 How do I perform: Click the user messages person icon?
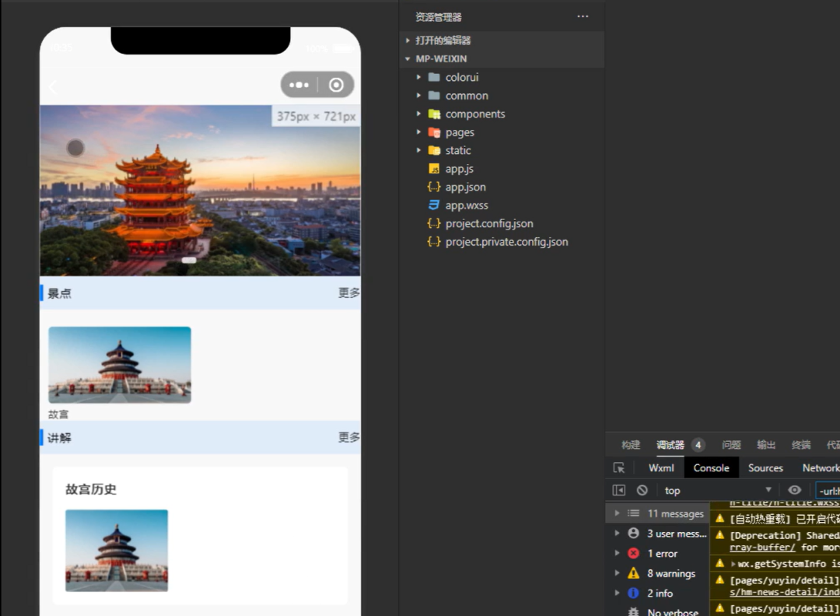pos(633,533)
